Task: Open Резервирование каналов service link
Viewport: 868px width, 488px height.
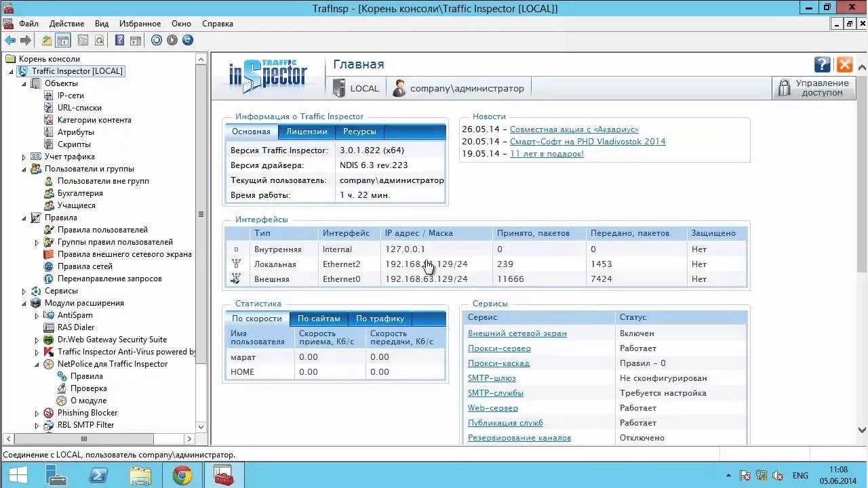Action: (519, 438)
